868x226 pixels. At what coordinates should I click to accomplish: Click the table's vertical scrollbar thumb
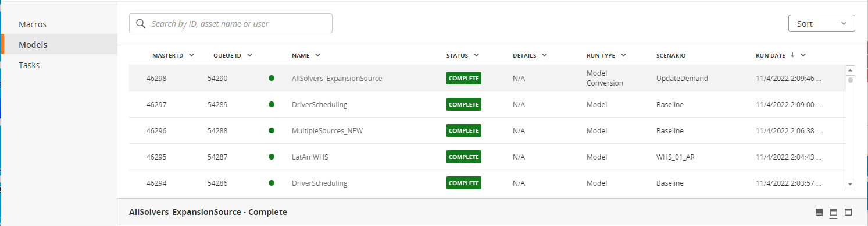[851, 80]
